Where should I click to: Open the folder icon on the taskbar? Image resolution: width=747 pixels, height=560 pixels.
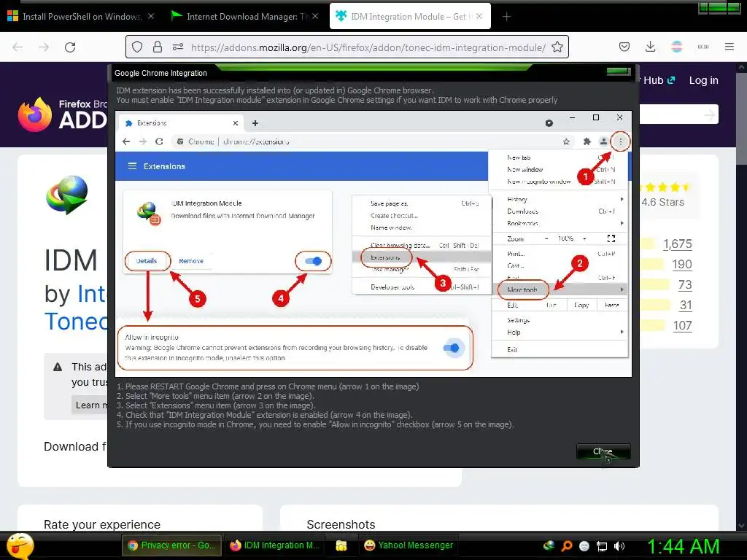tap(341, 545)
